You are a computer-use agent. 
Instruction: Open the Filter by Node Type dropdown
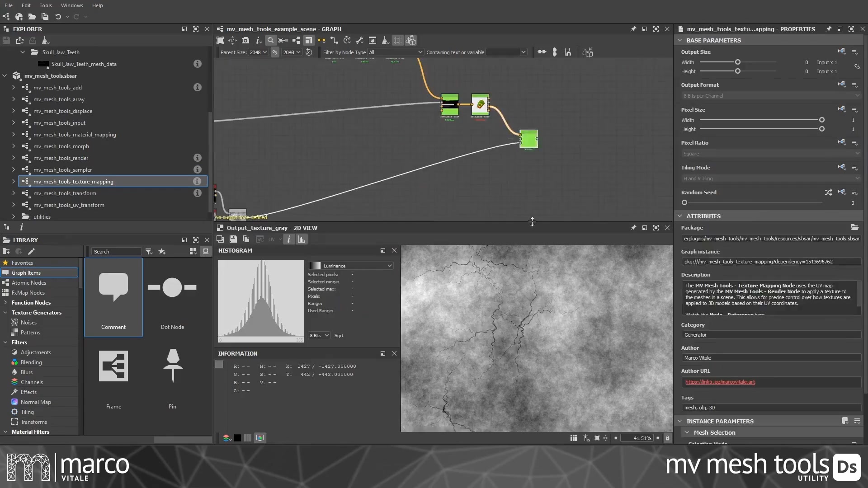point(396,52)
